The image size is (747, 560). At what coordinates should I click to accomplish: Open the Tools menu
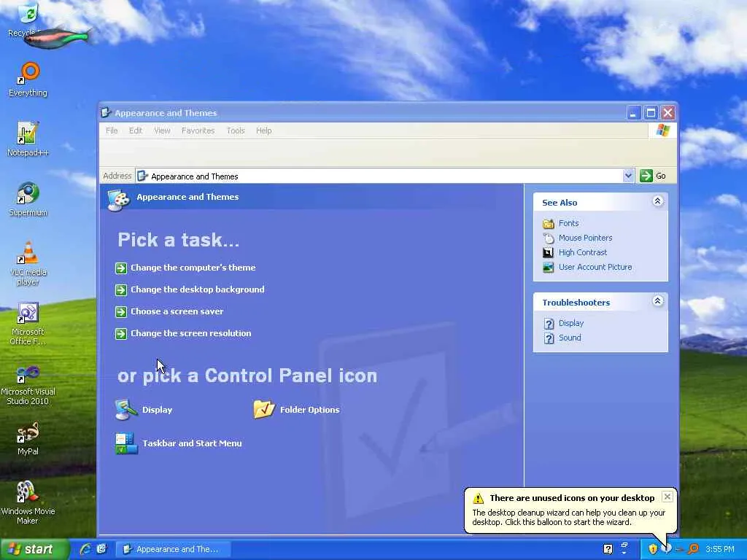coord(236,131)
